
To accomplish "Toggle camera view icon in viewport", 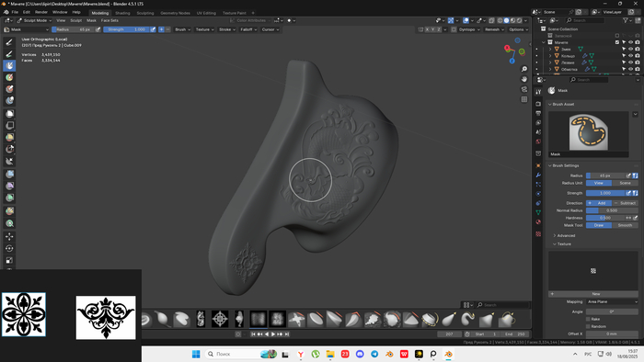I will click(524, 89).
